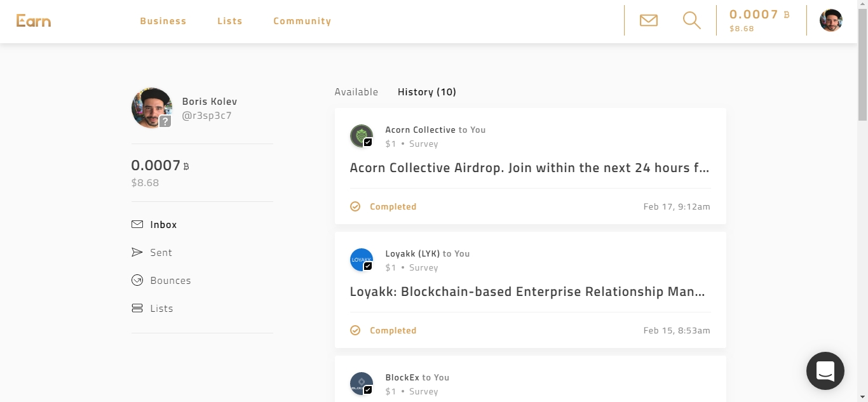
Task: Click the Earn logo
Action: [34, 21]
